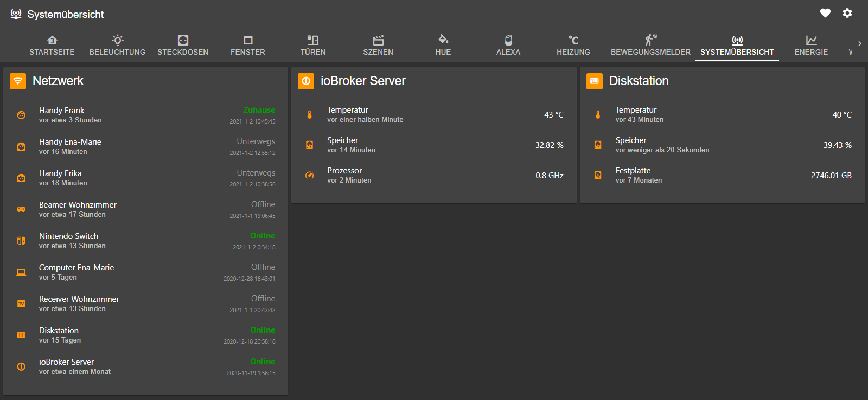Switch to the Startseite tab

52,46
